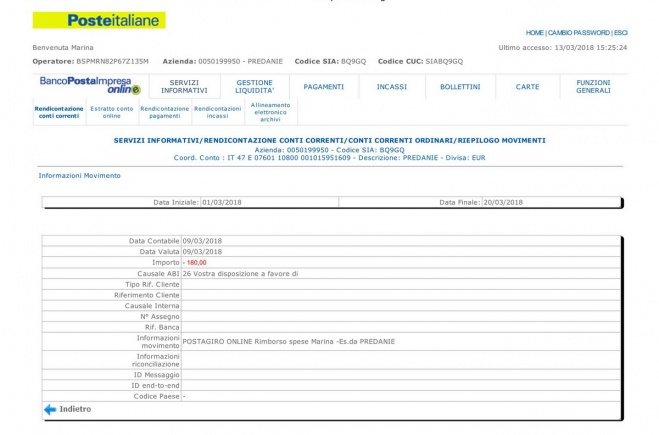
Task: Click the Indietro back button text
Action: [75, 409]
